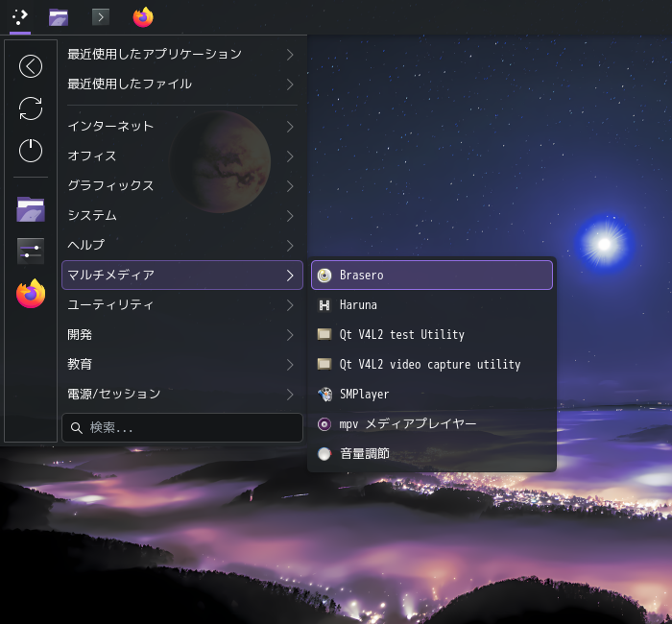The image size is (672, 624).
Task: Launch Brasero from the multimedia submenu
Action: coord(432,276)
